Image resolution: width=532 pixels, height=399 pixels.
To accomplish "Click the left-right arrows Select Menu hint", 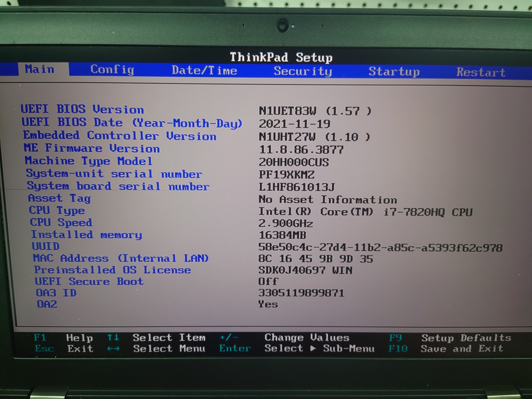I will (x=156, y=348).
